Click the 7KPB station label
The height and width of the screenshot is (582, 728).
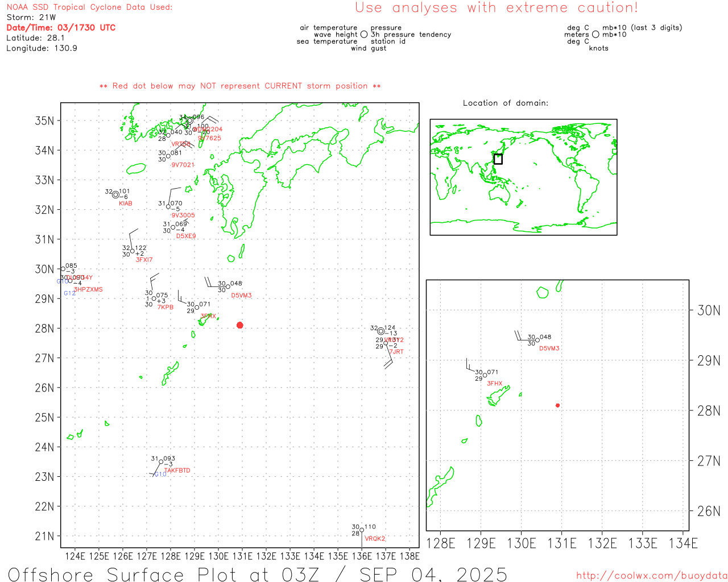pyautogui.click(x=166, y=307)
